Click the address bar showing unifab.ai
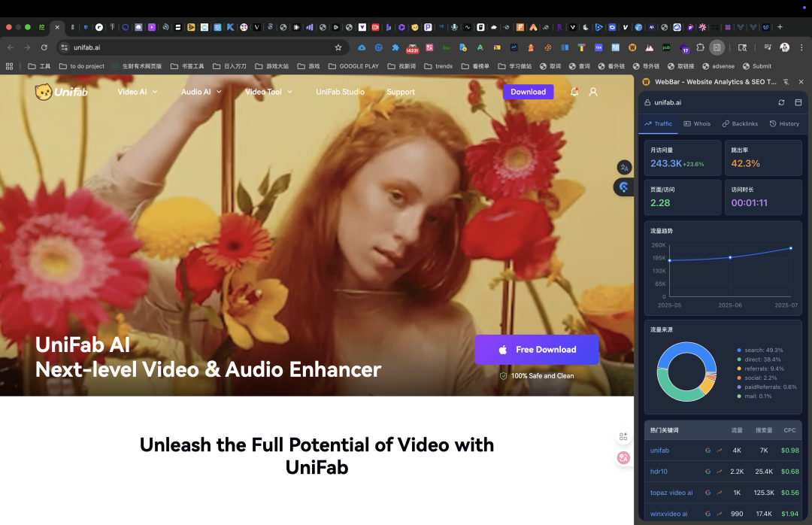812x525 pixels. pos(202,47)
